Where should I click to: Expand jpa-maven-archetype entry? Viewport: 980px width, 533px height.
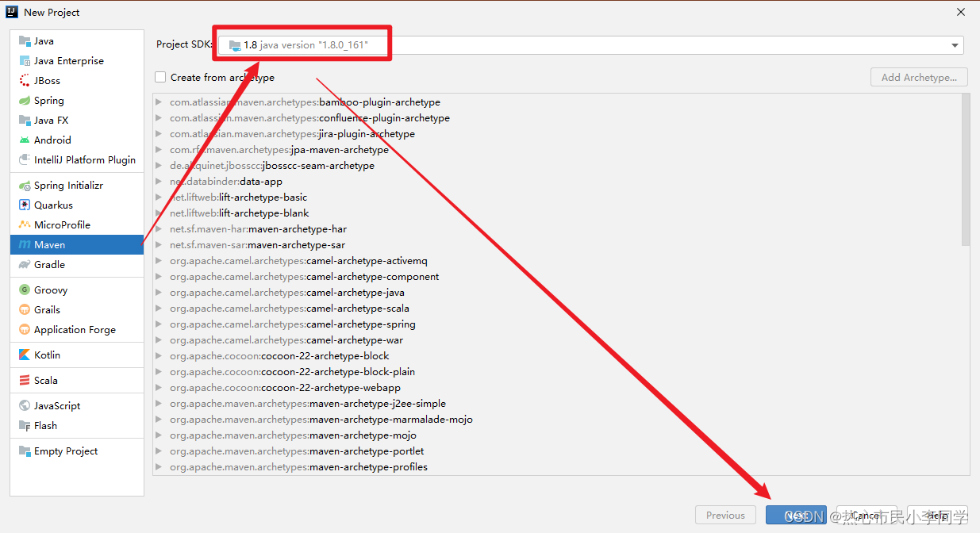click(159, 150)
